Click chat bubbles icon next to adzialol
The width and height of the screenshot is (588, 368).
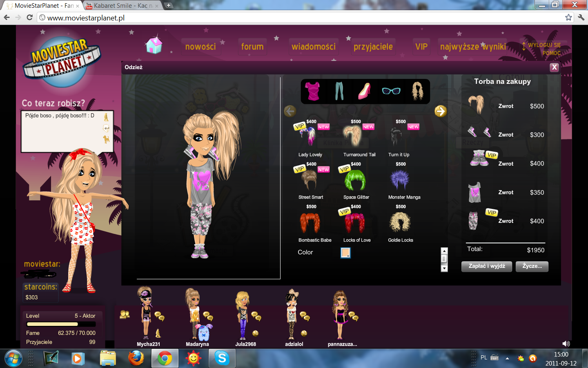[x=305, y=316]
